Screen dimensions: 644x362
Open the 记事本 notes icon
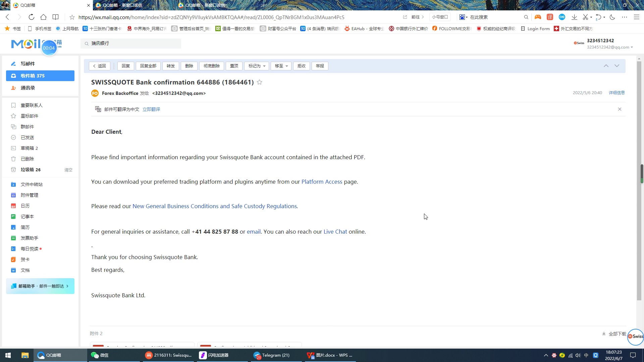tap(13, 217)
